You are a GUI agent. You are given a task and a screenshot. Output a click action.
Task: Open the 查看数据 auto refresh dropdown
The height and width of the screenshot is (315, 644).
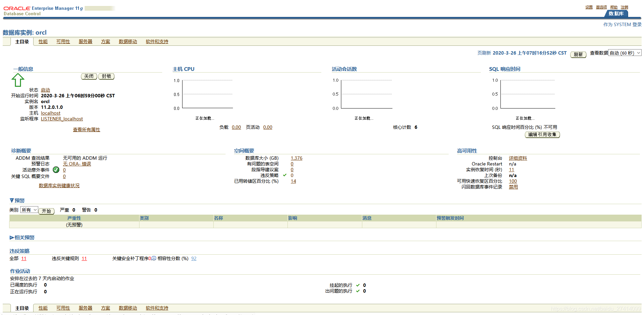tap(625, 53)
